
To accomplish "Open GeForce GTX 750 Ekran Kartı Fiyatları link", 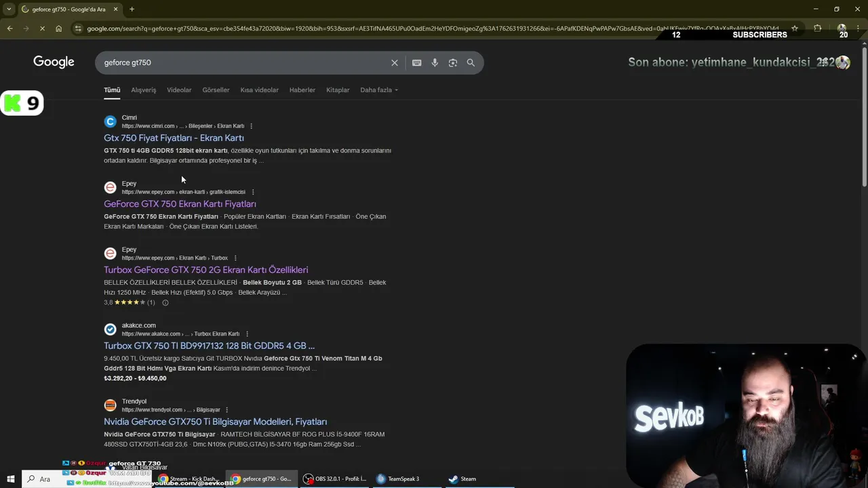I will coord(180,203).
